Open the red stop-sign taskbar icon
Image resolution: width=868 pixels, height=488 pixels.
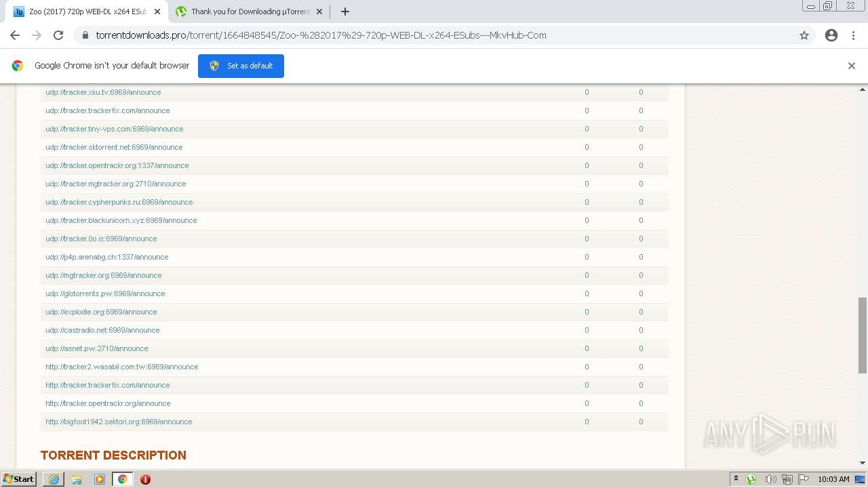click(145, 479)
